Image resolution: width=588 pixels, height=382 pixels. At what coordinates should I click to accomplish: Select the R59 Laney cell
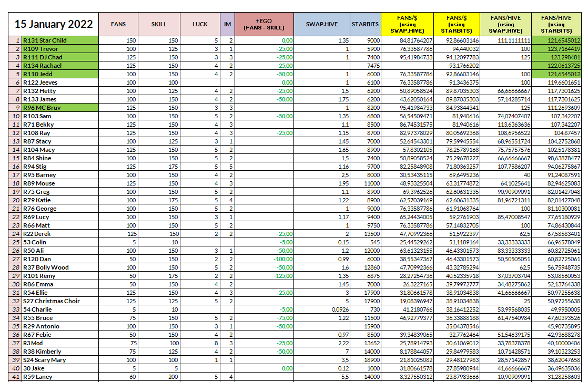point(60,377)
